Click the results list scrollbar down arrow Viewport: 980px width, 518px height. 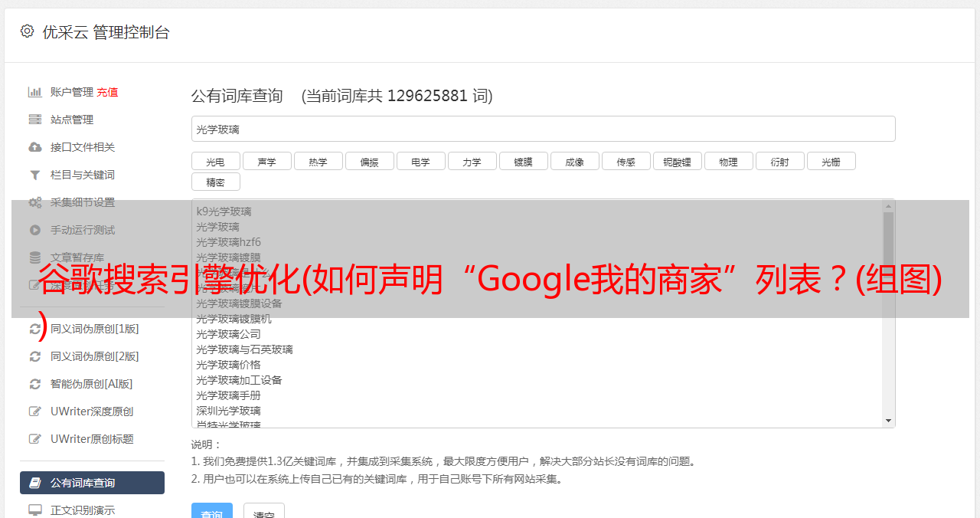888,421
